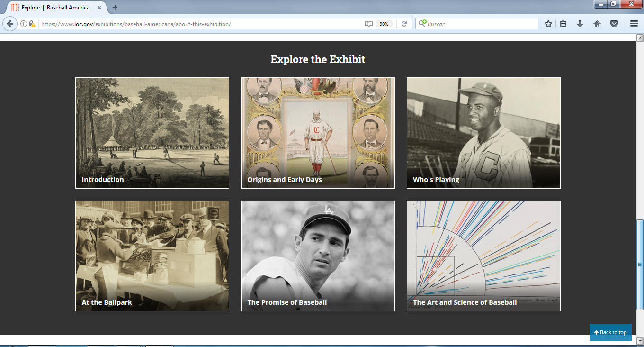The image size is (644, 347).
Task: Go back using the browser back arrow
Action: 10,24
